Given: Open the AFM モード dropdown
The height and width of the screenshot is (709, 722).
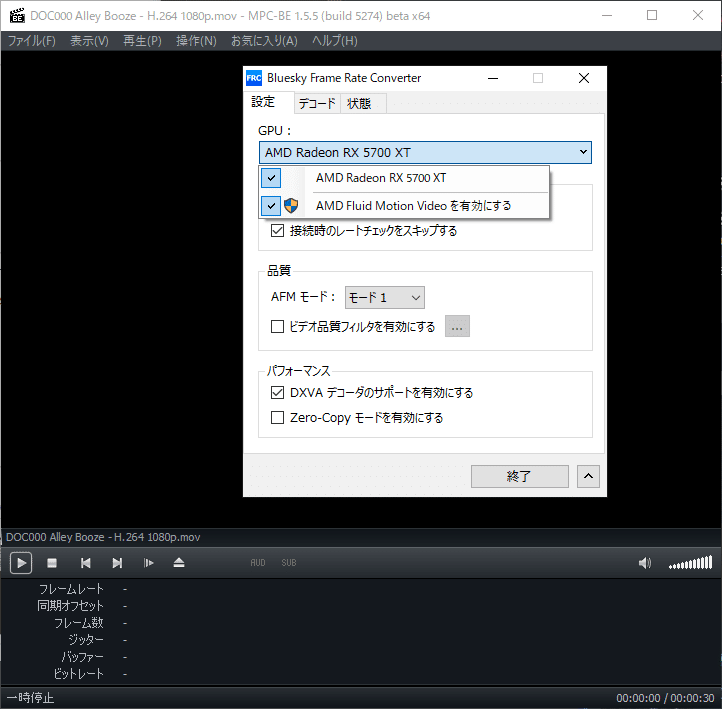Looking at the screenshot, I should pos(384,297).
